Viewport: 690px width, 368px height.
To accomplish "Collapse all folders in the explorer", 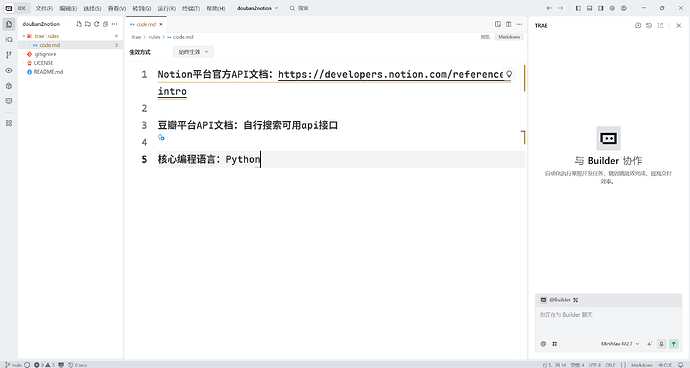I will (x=105, y=24).
